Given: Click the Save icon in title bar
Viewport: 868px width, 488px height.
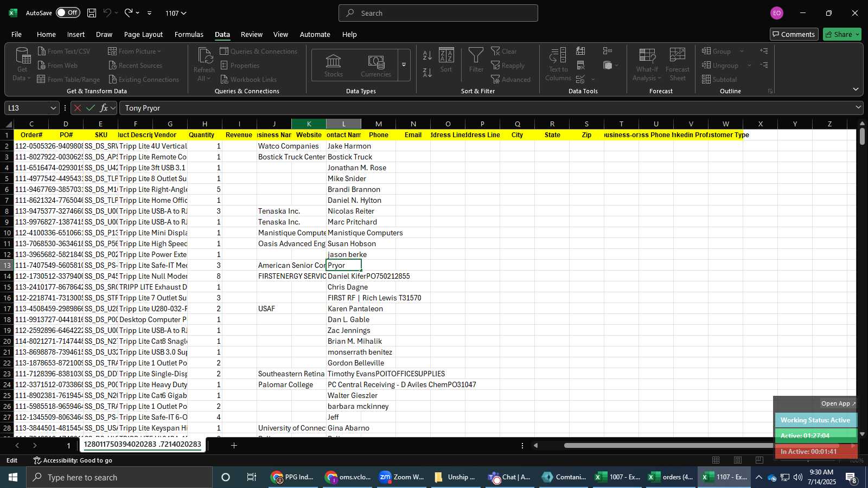Looking at the screenshot, I should 92,13.
